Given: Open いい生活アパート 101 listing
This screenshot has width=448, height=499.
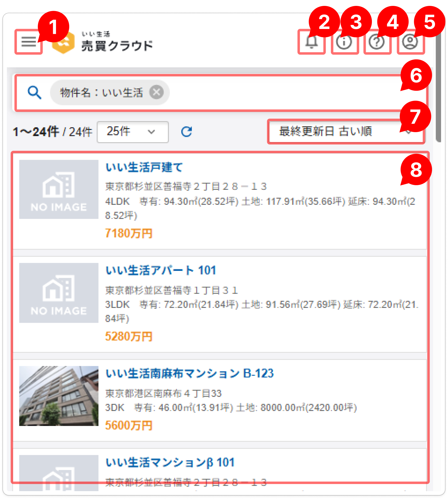Looking at the screenshot, I should coord(161,270).
